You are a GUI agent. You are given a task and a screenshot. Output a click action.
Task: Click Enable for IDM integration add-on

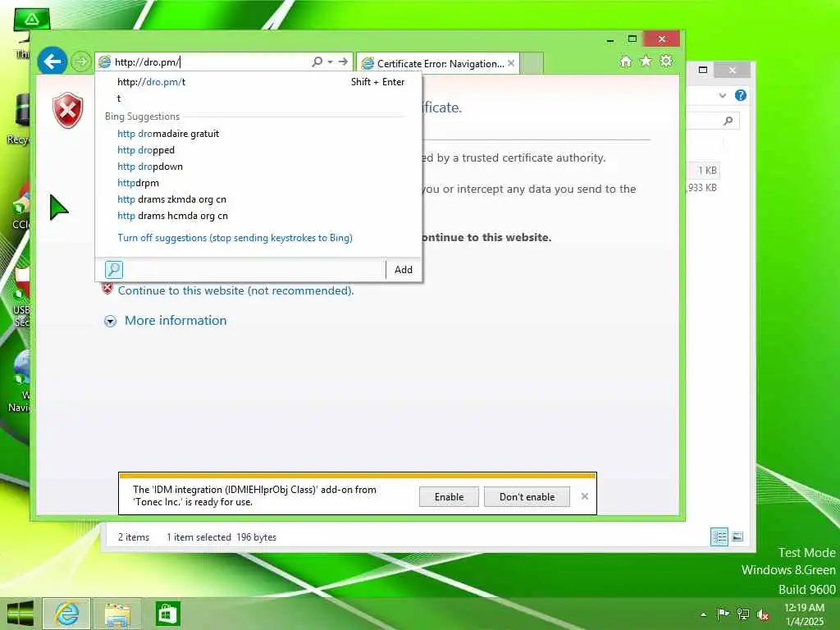[x=449, y=496]
